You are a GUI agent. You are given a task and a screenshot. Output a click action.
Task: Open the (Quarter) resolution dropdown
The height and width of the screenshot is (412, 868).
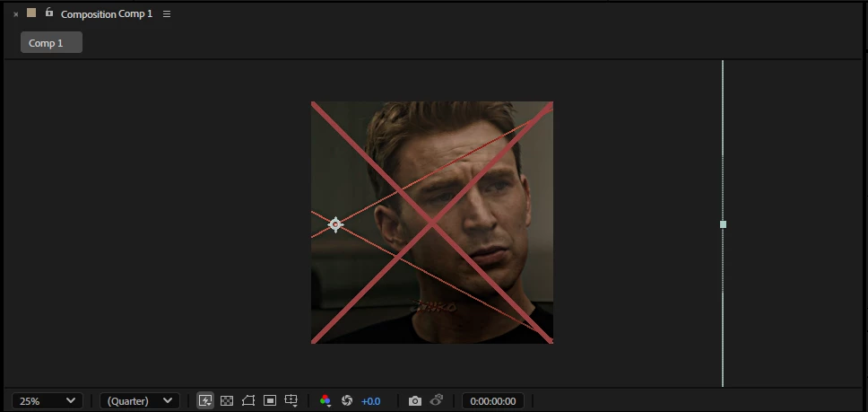140,401
